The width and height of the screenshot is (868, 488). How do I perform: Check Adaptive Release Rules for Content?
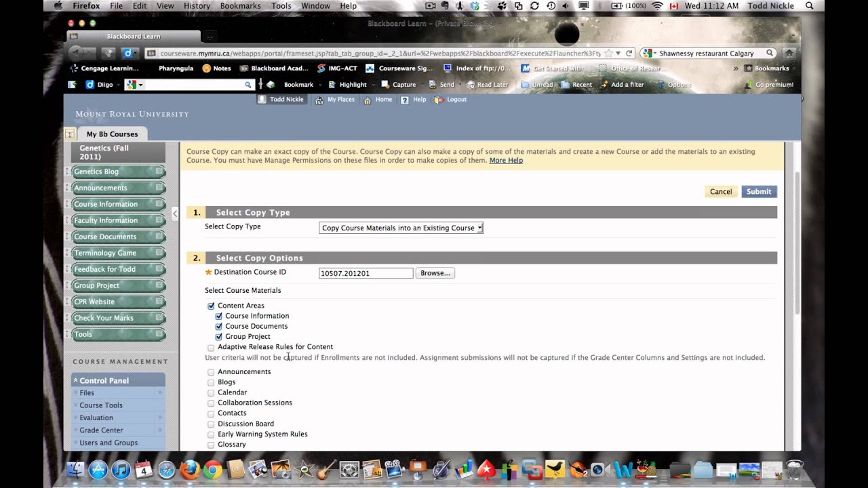coord(211,347)
